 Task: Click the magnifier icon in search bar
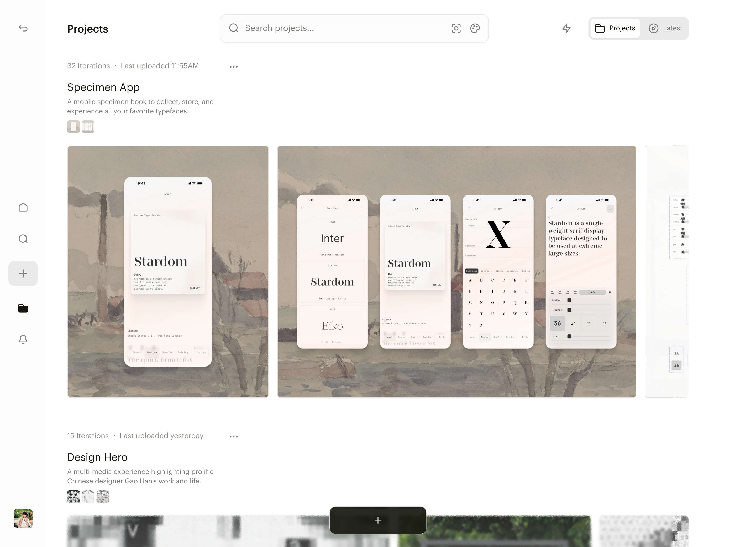click(234, 28)
